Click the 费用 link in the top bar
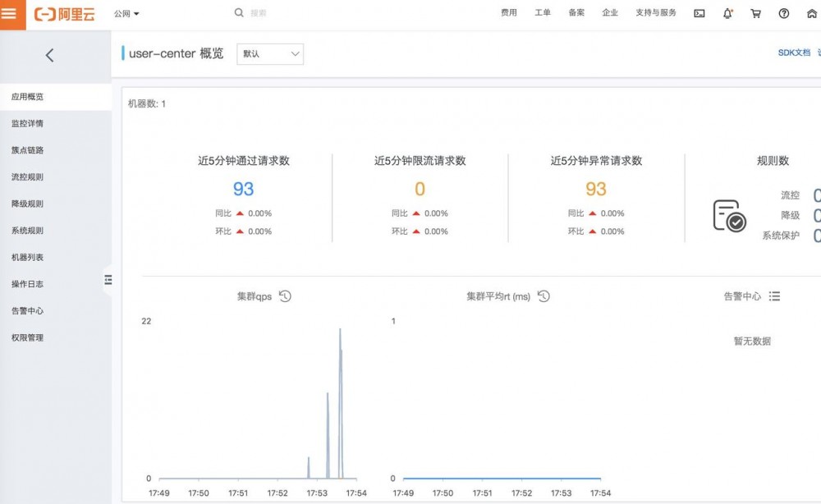The image size is (821, 504). (509, 13)
